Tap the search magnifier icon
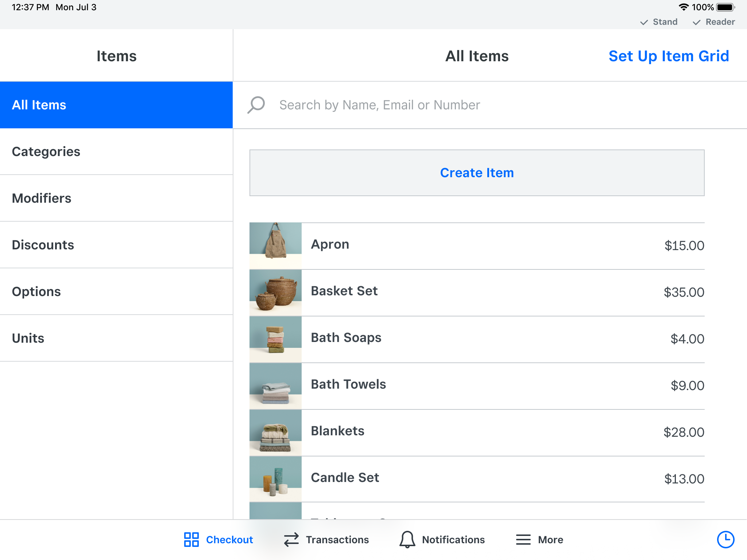 (256, 105)
